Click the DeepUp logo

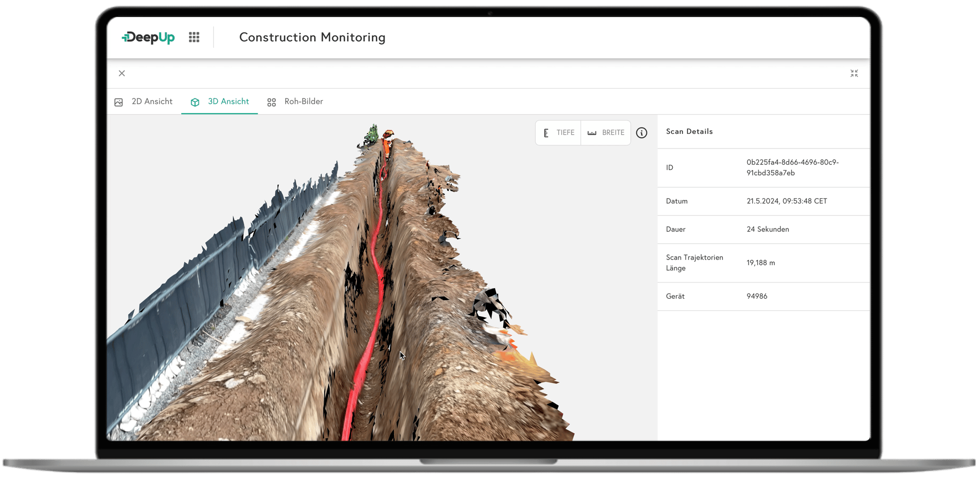click(x=148, y=37)
